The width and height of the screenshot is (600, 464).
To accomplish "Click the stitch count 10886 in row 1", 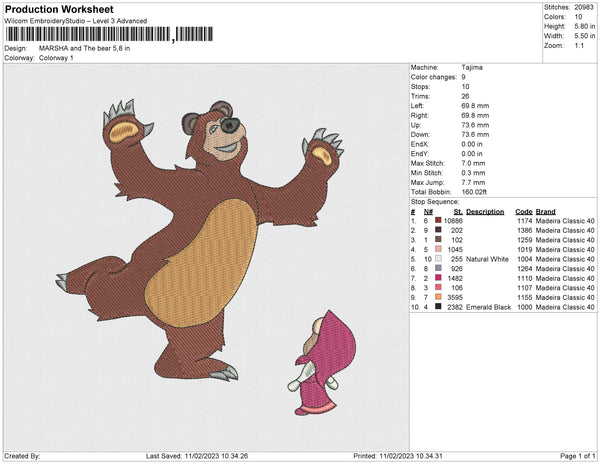I will pos(453,221).
